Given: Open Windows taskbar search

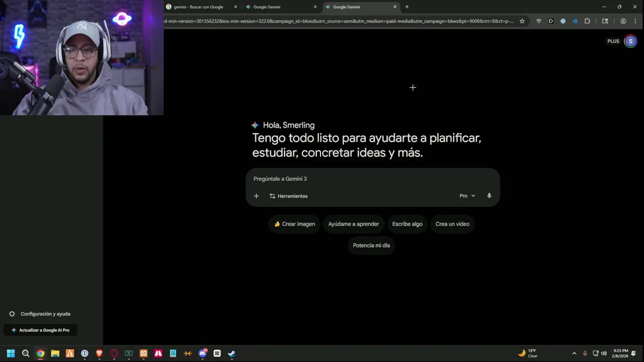Looking at the screenshot, I should [x=26, y=353].
